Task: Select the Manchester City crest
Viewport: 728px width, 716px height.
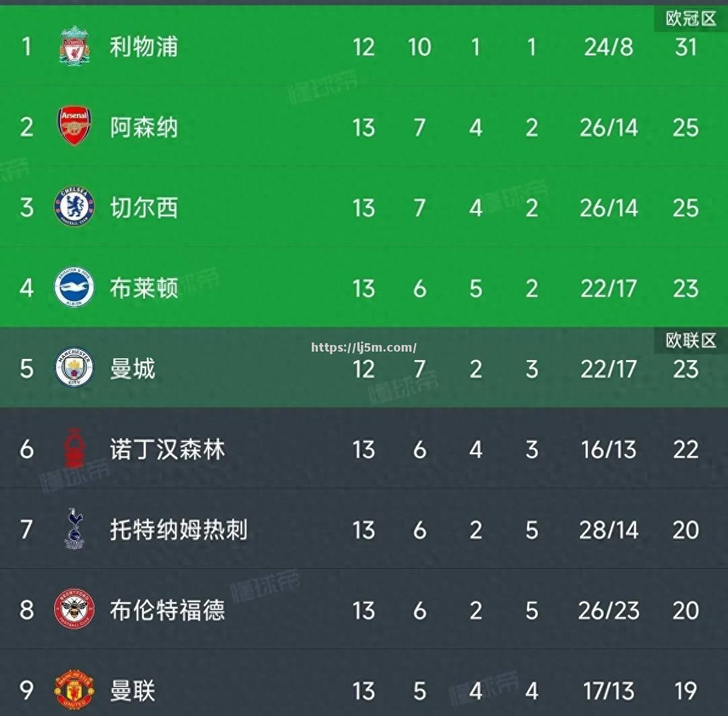Action: 74,367
